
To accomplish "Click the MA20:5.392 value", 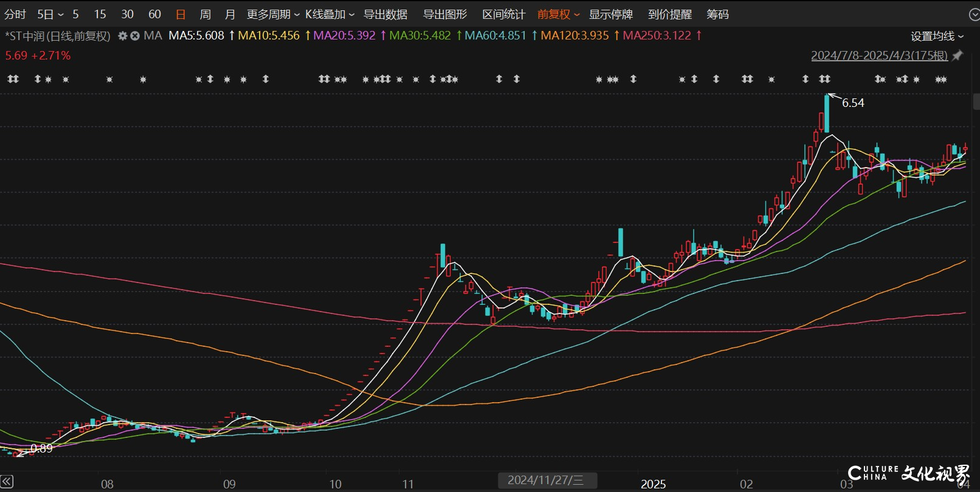I will [344, 36].
